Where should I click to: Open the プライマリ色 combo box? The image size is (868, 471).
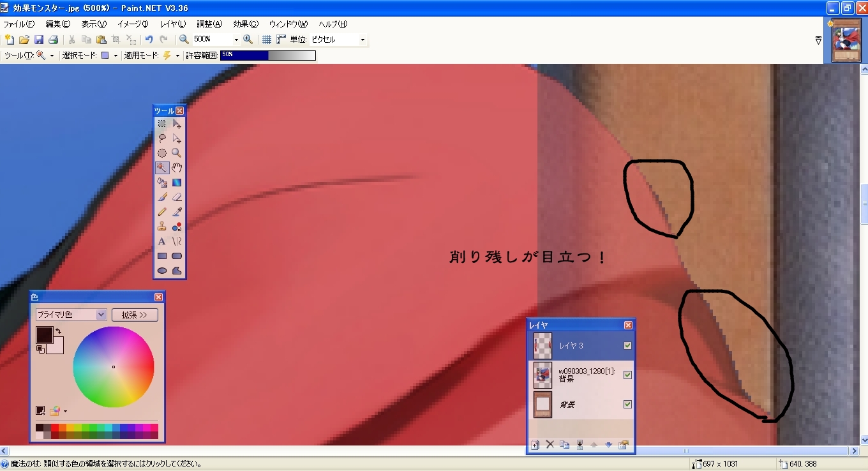71,315
